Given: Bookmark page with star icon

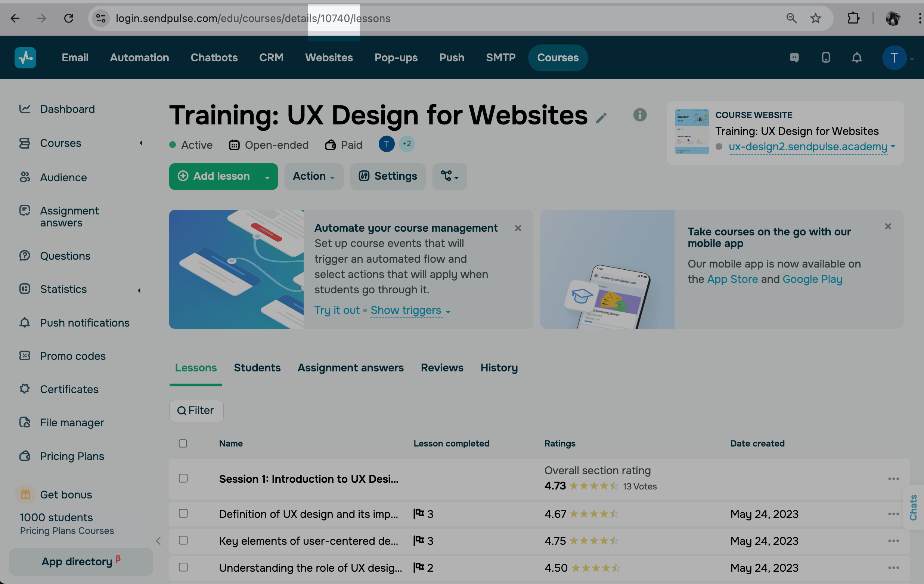Looking at the screenshot, I should point(815,18).
